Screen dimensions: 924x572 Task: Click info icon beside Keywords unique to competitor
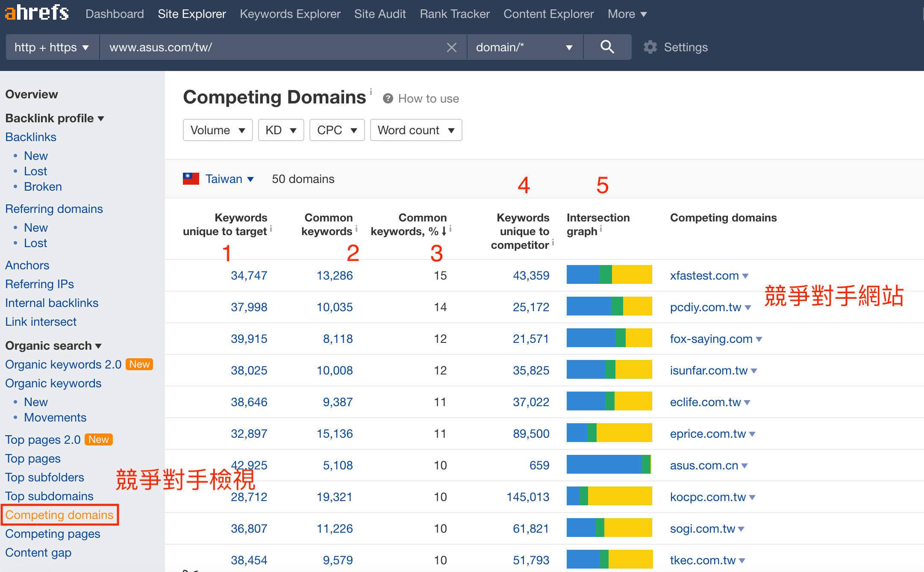point(553,243)
